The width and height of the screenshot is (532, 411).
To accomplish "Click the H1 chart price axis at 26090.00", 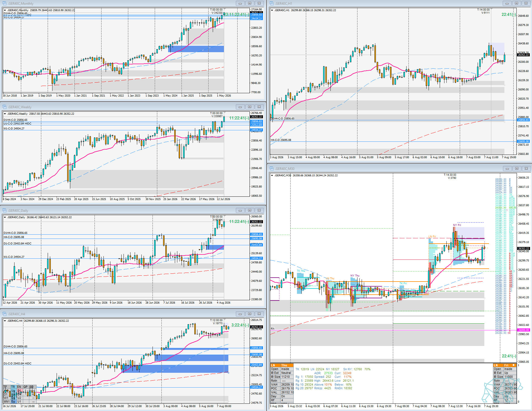I will pyautogui.click(x=523, y=90).
